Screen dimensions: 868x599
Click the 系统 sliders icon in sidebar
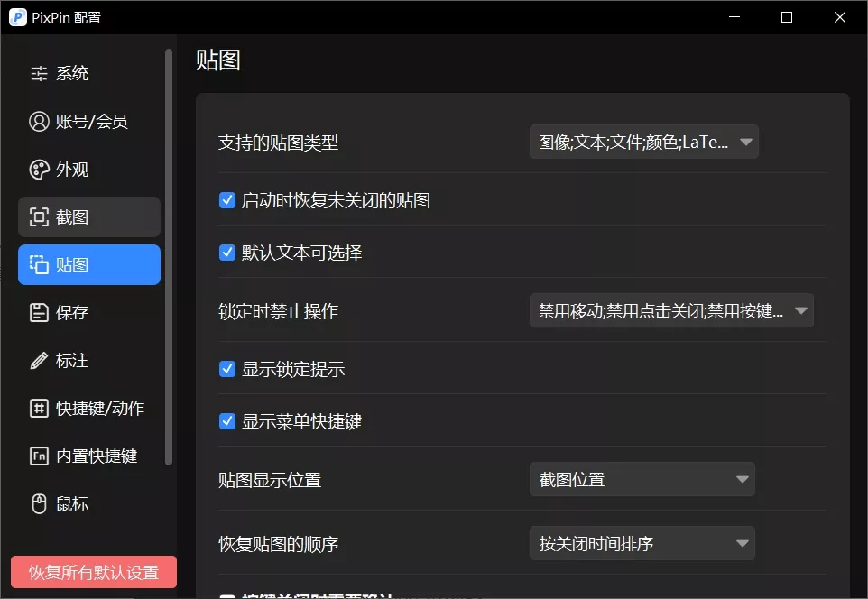pyautogui.click(x=39, y=74)
